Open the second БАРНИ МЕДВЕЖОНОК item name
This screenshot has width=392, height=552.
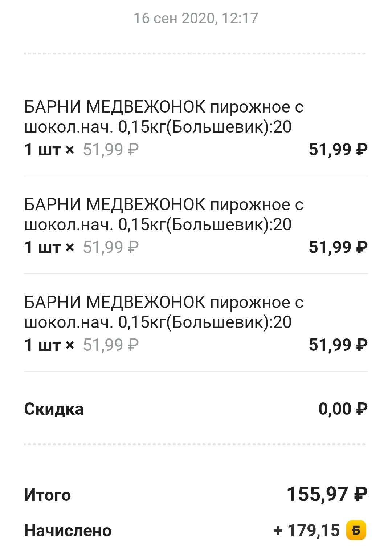coord(164,215)
